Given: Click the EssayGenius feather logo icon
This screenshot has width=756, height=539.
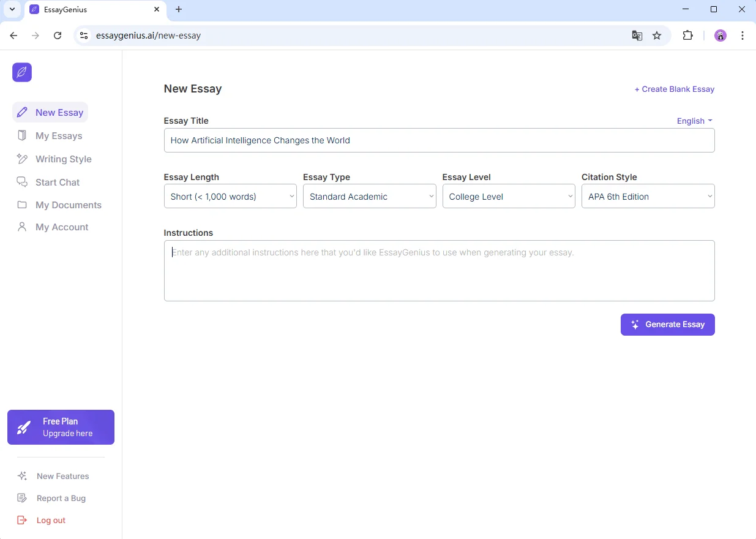Looking at the screenshot, I should [22, 72].
